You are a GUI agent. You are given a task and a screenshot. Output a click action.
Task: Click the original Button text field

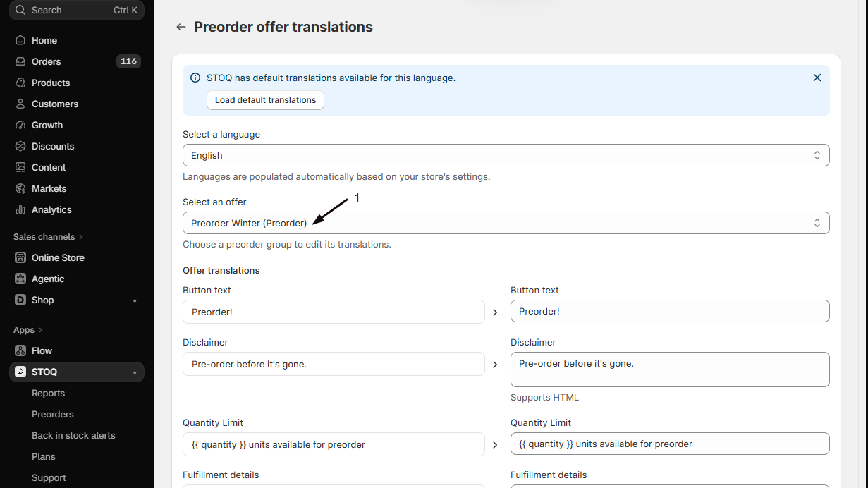coord(334,312)
